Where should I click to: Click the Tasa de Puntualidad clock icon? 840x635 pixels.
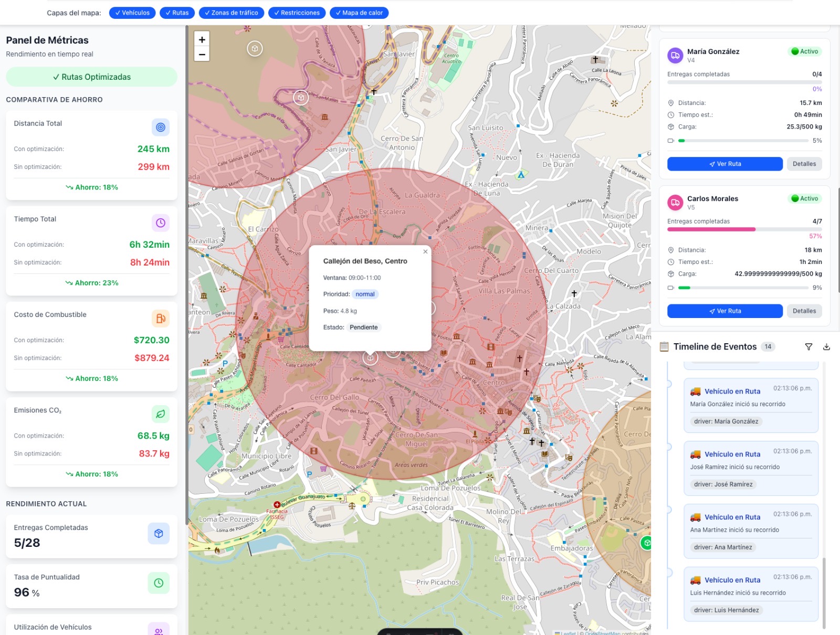click(x=159, y=583)
